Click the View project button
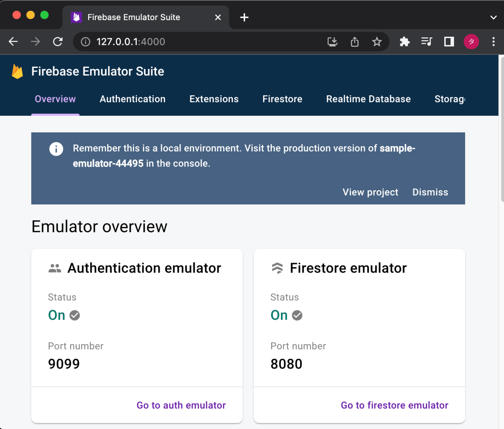 pos(370,192)
